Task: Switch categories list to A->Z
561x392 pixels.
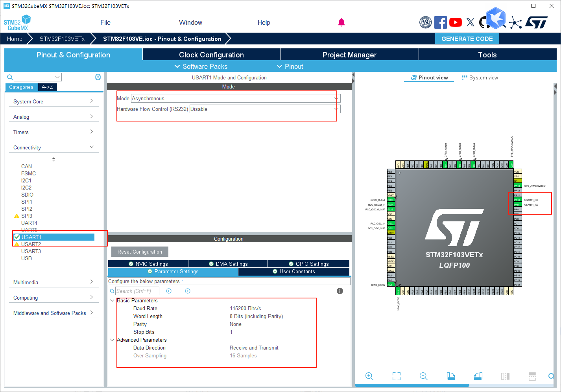Action: tap(47, 87)
